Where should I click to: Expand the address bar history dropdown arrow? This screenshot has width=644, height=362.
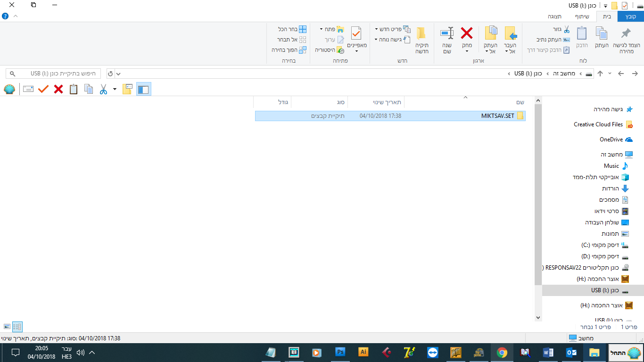click(118, 74)
